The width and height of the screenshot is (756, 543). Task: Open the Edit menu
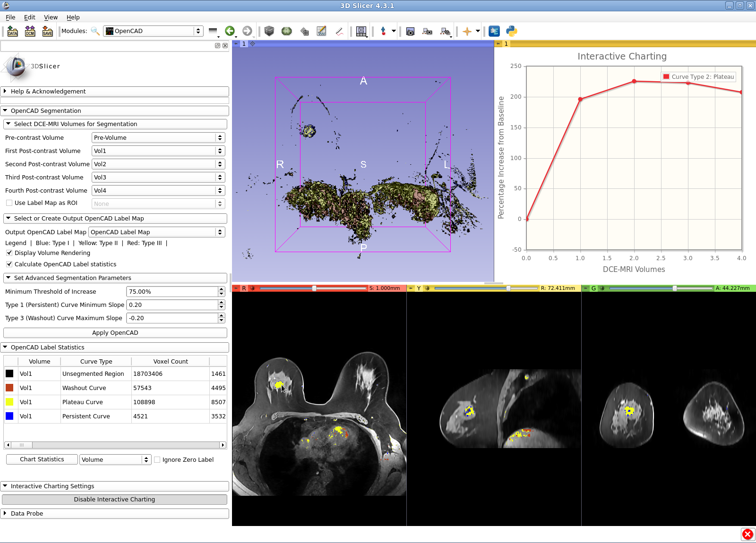pos(29,17)
